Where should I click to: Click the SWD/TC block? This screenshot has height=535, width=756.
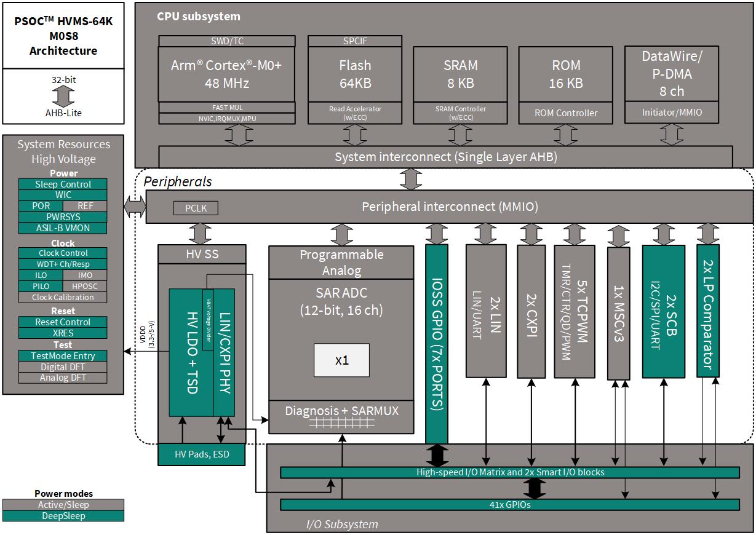coord(227,41)
